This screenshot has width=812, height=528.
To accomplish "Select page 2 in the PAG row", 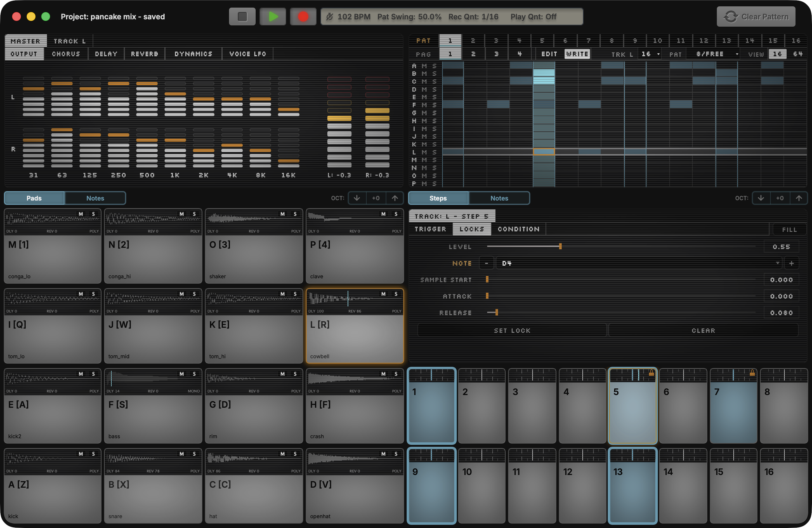I will pyautogui.click(x=473, y=54).
